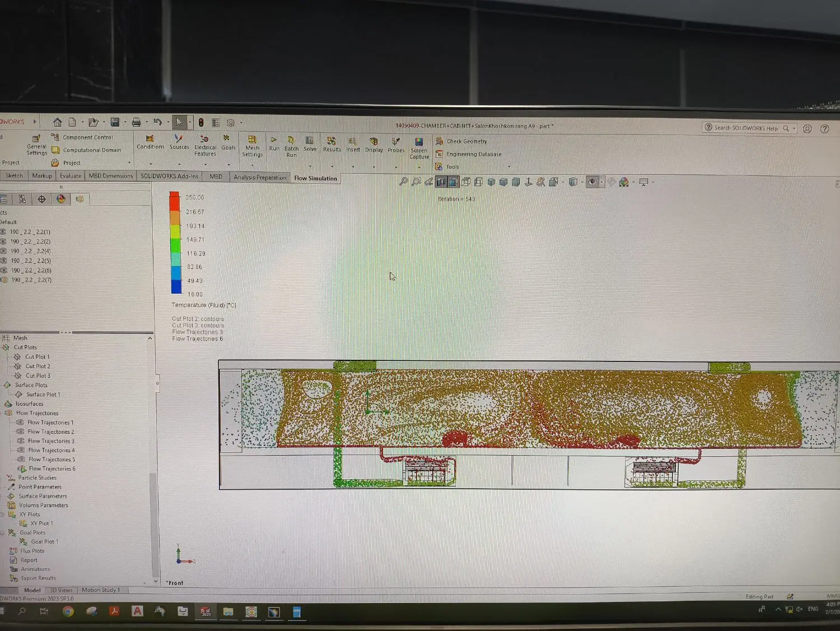Click the Probes tool in the ribbon
This screenshot has height=631, width=840.
point(396,145)
